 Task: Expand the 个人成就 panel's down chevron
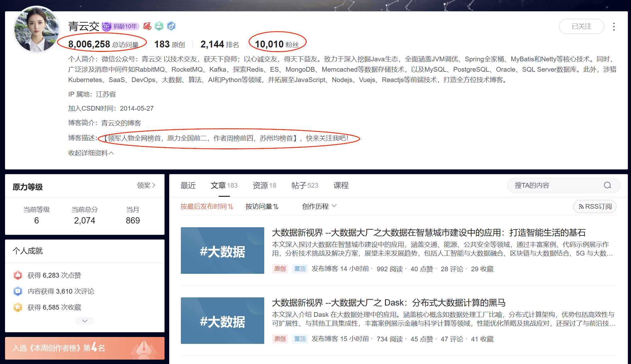coord(85,321)
